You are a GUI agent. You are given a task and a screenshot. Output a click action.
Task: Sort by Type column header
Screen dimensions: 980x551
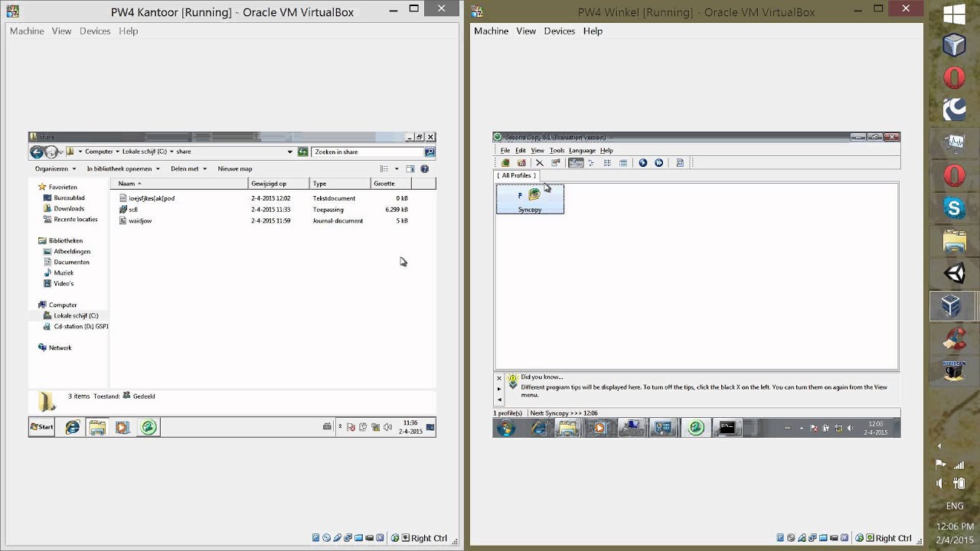pos(341,184)
